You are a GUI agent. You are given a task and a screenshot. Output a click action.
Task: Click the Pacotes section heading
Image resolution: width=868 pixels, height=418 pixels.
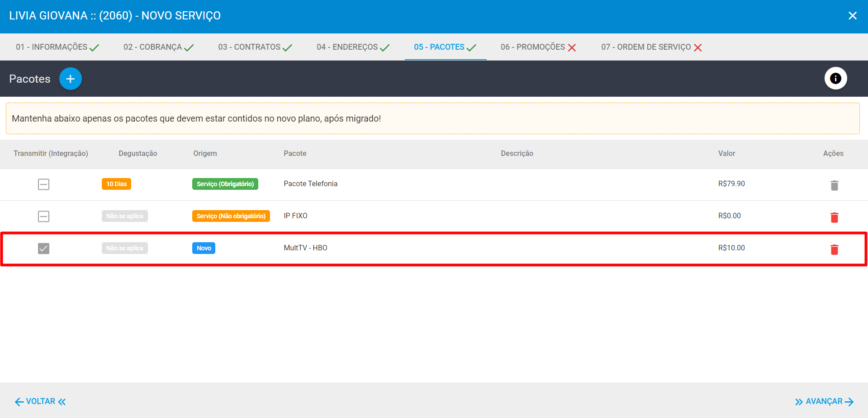(30, 79)
